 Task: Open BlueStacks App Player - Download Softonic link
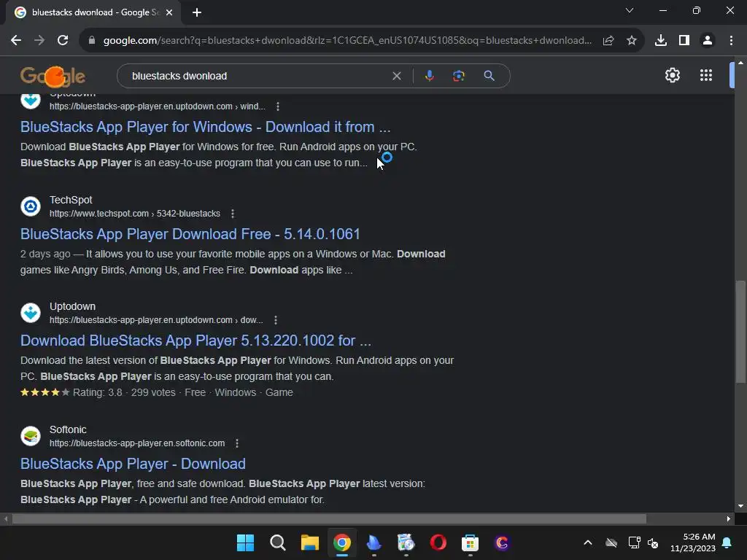point(133,464)
